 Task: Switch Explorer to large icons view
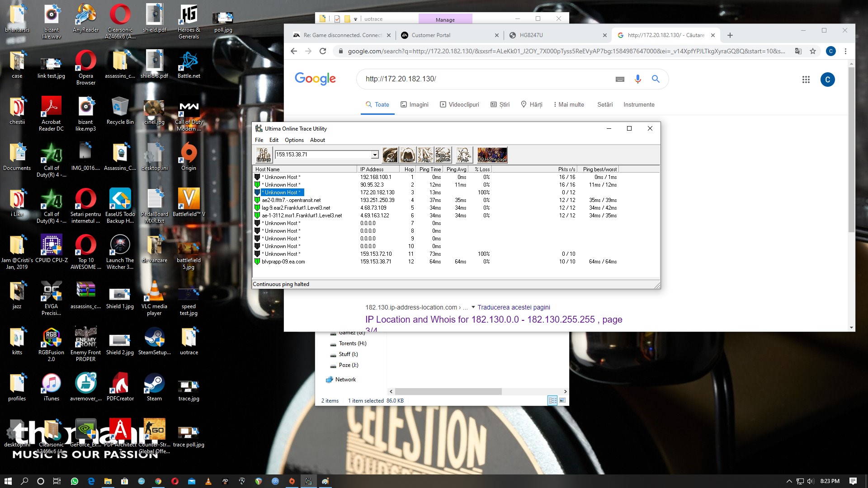point(562,400)
